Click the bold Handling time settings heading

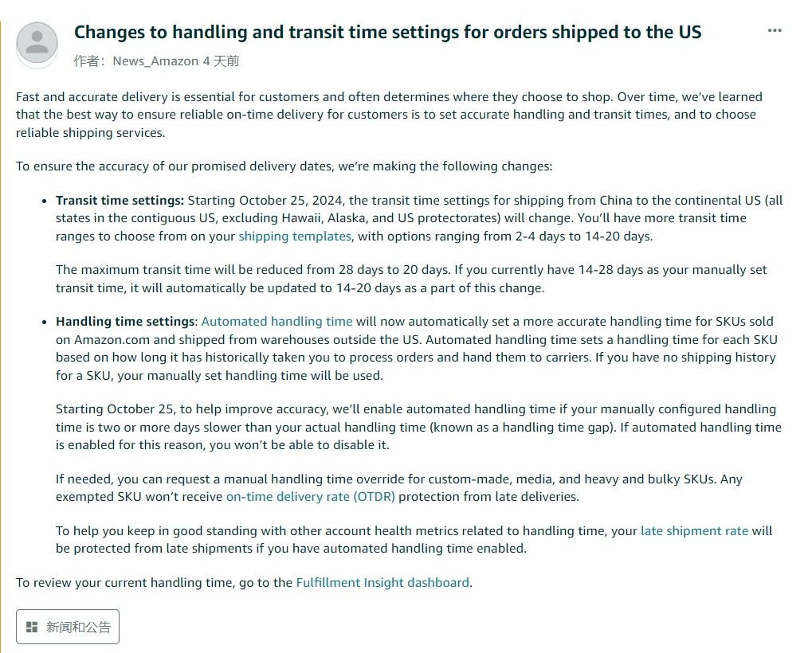[127, 322]
